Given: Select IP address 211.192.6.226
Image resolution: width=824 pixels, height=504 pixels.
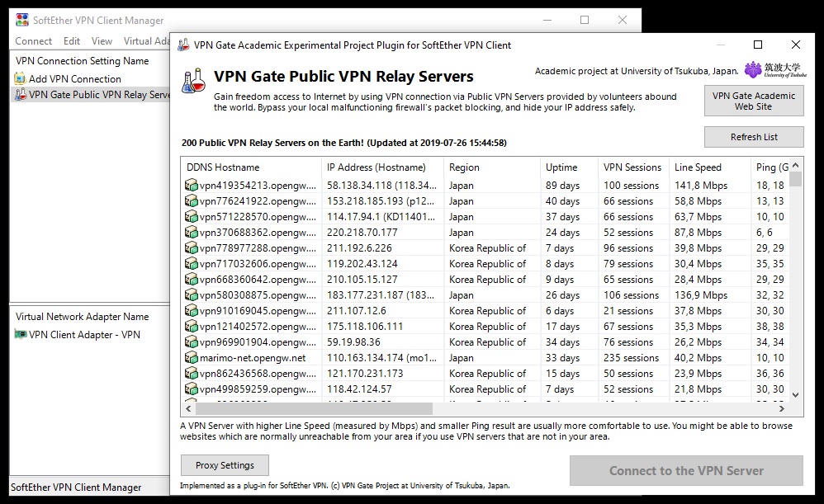Looking at the screenshot, I should click(x=359, y=247).
